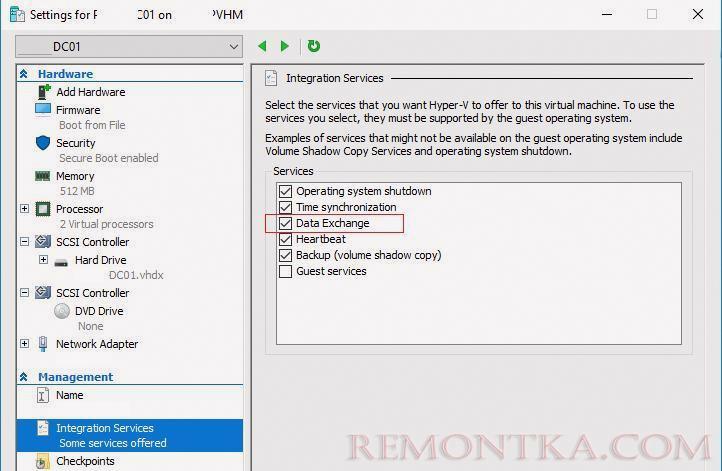Uncheck Time synchronization service
The image size is (722, 471).
tap(285, 207)
